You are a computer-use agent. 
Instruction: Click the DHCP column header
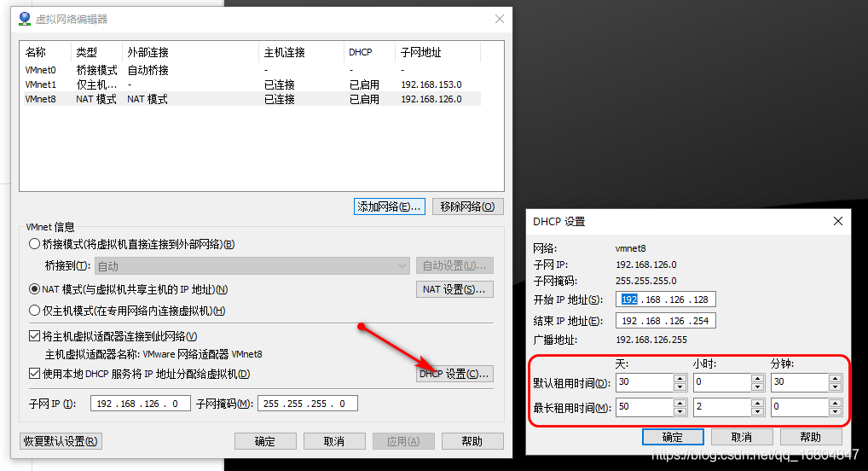pyautogui.click(x=369, y=52)
